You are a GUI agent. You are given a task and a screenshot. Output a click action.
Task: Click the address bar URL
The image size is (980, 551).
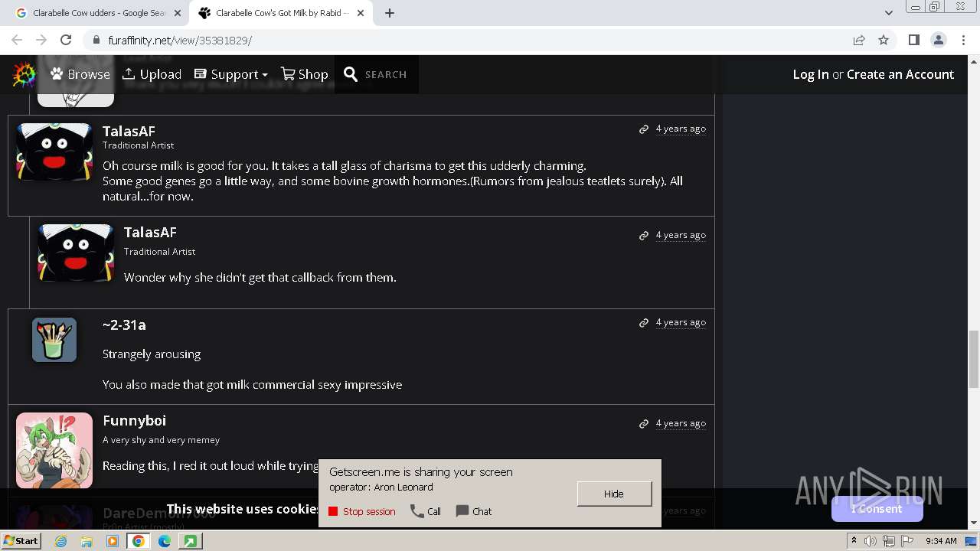point(180,41)
